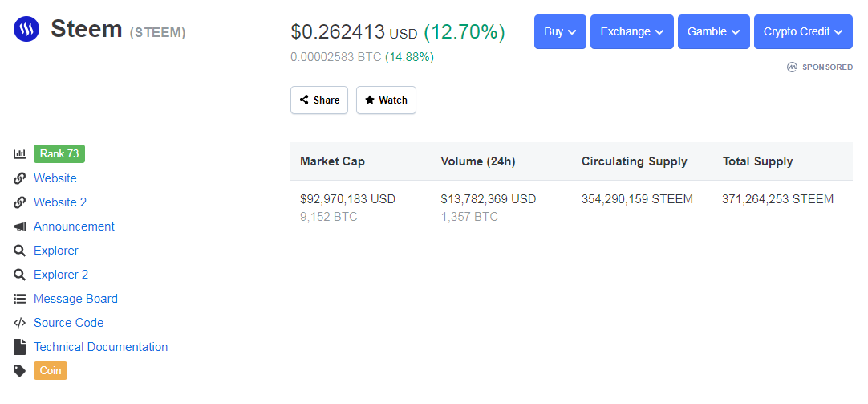868x404 pixels.
Task: Click the document icon for Technical Documentation
Action: click(20, 347)
